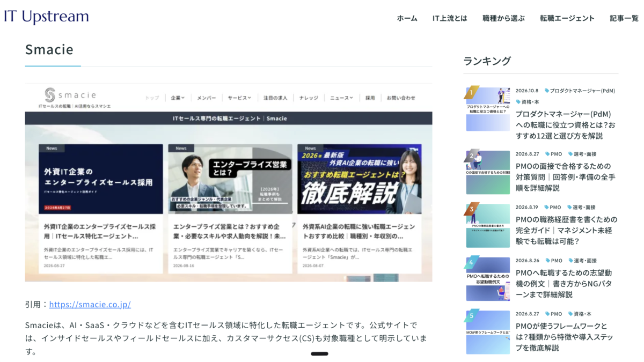Open the 転職エージェント navigation item
The image size is (644, 362).
(567, 18)
